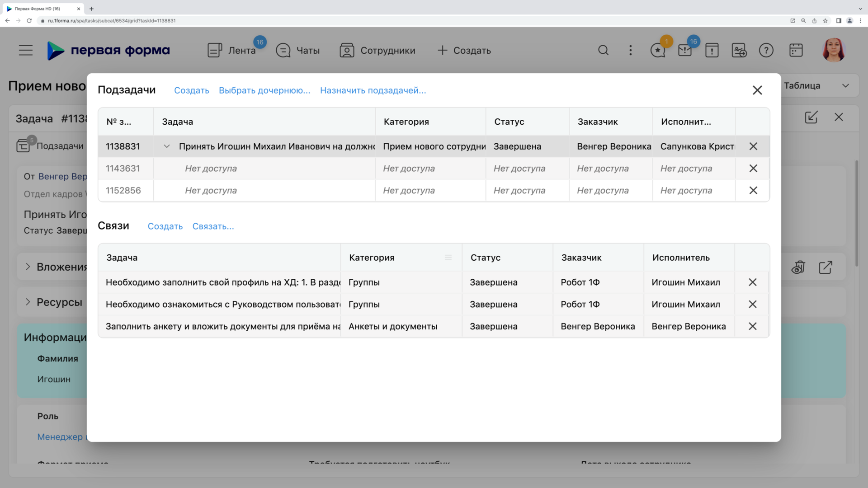Collapse subtask row 1138831 chevron
The height and width of the screenshot is (488, 868).
click(x=167, y=146)
